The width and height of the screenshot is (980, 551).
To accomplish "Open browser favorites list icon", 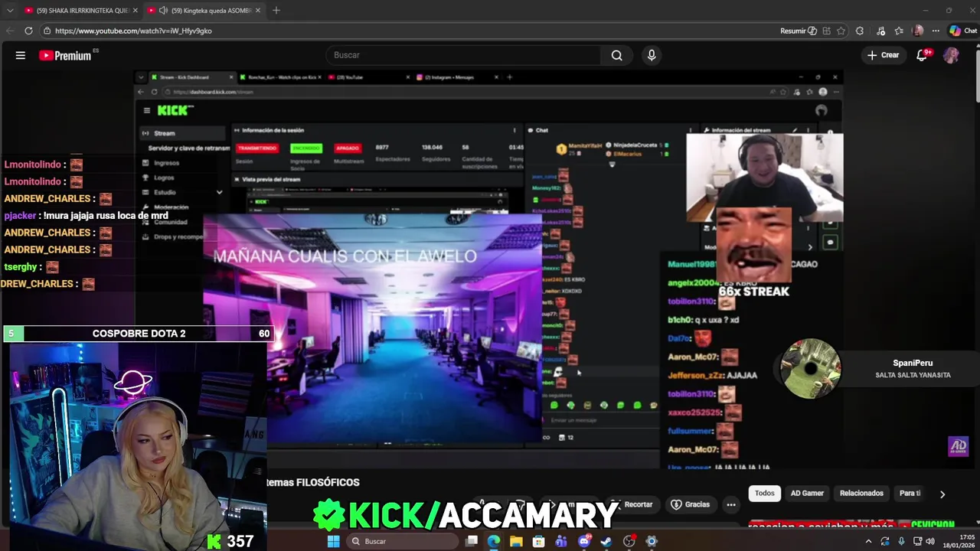I will [899, 31].
